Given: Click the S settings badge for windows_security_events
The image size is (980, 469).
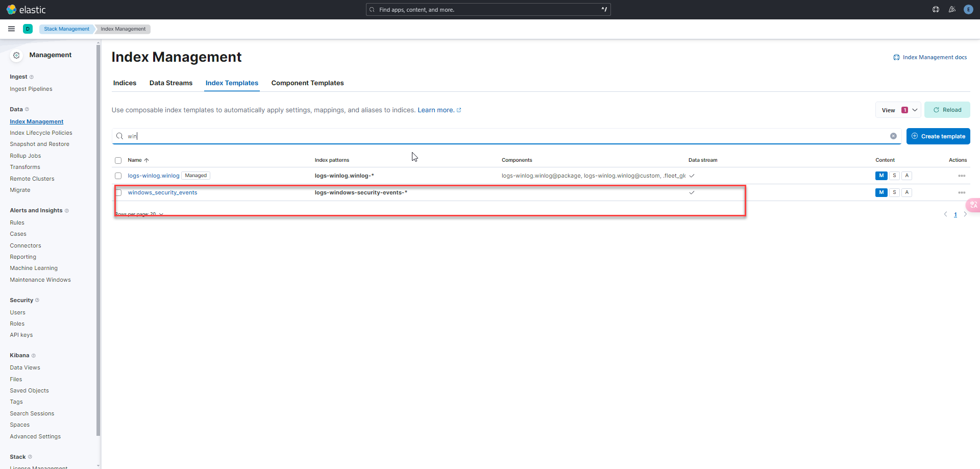Looking at the screenshot, I should (x=894, y=192).
